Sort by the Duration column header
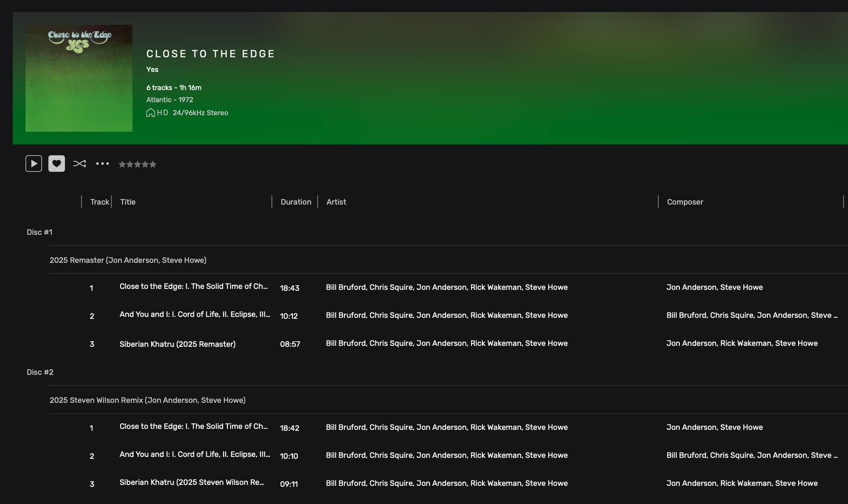 pyautogui.click(x=296, y=202)
